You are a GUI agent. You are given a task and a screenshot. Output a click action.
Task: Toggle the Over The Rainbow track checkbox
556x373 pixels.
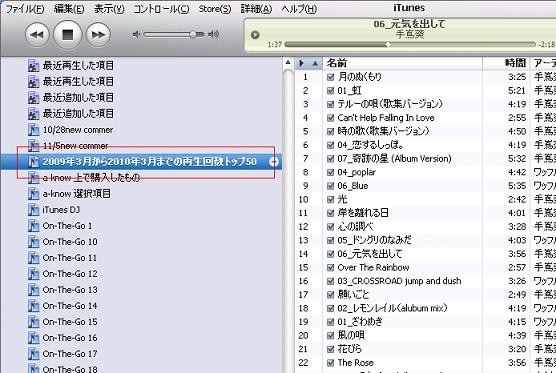330,267
